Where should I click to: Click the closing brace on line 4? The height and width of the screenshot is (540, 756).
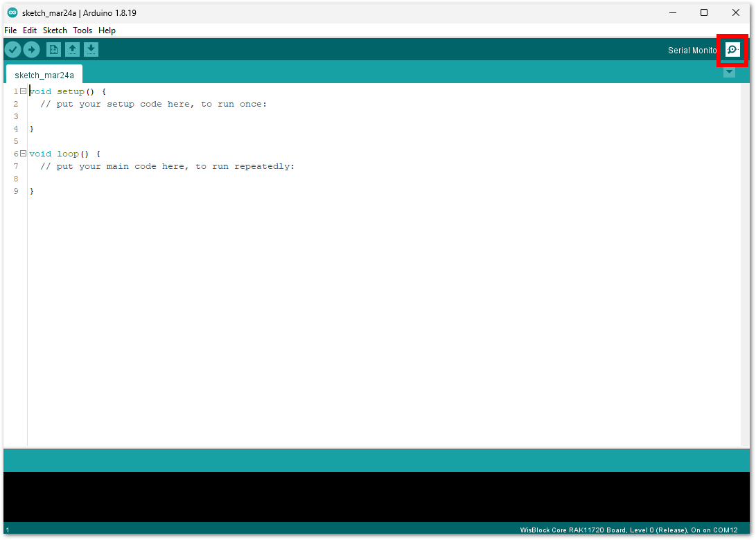pyautogui.click(x=32, y=129)
